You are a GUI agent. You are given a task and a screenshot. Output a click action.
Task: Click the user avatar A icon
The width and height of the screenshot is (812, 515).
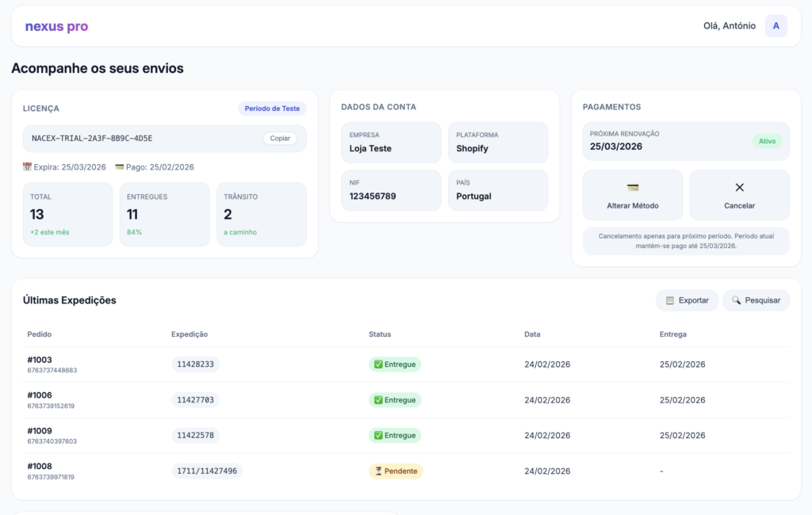click(x=776, y=26)
